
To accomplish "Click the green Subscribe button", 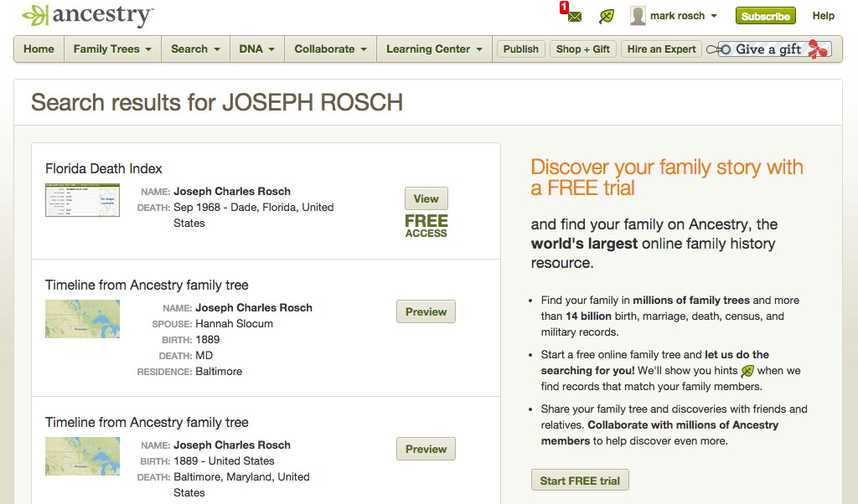I will click(765, 16).
